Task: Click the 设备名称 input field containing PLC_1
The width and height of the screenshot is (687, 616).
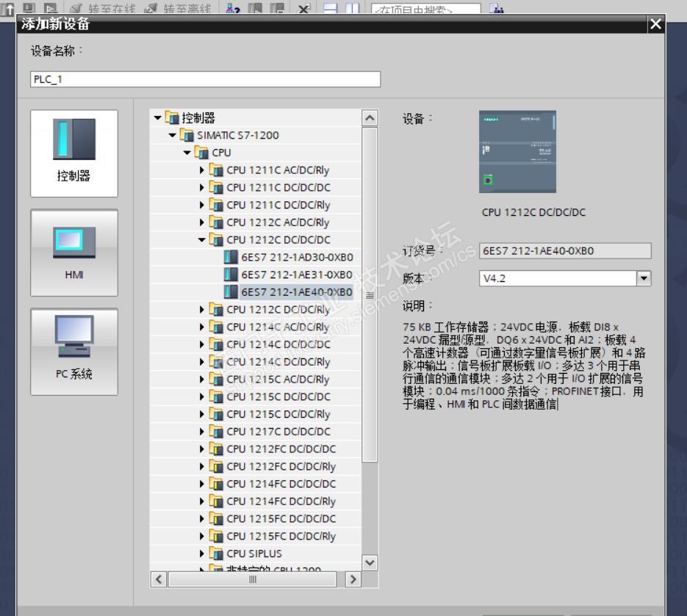Action: pos(205,79)
